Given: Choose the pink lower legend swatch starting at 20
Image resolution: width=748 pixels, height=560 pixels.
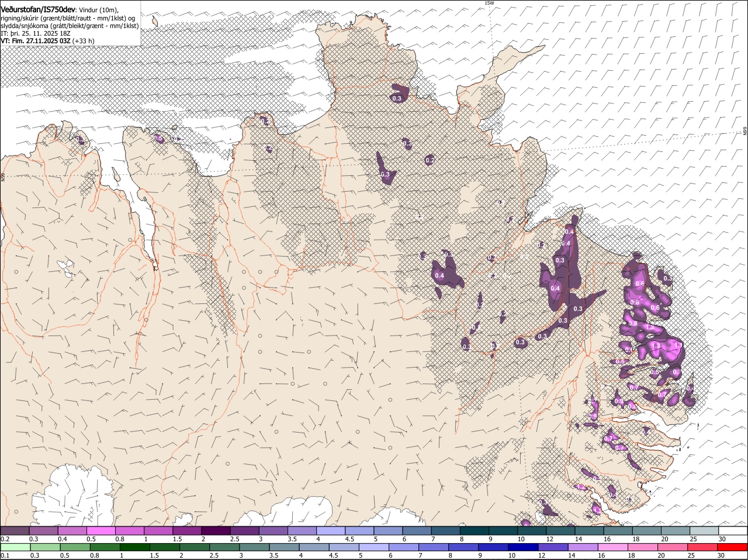Looking at the screenshot, I should (x=673, y=547).
